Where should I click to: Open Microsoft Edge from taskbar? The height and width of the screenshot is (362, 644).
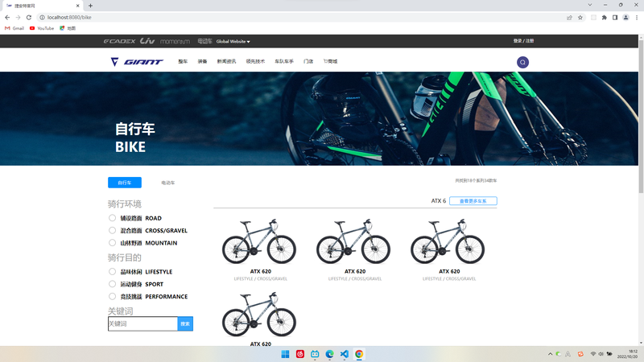(329, 354)
